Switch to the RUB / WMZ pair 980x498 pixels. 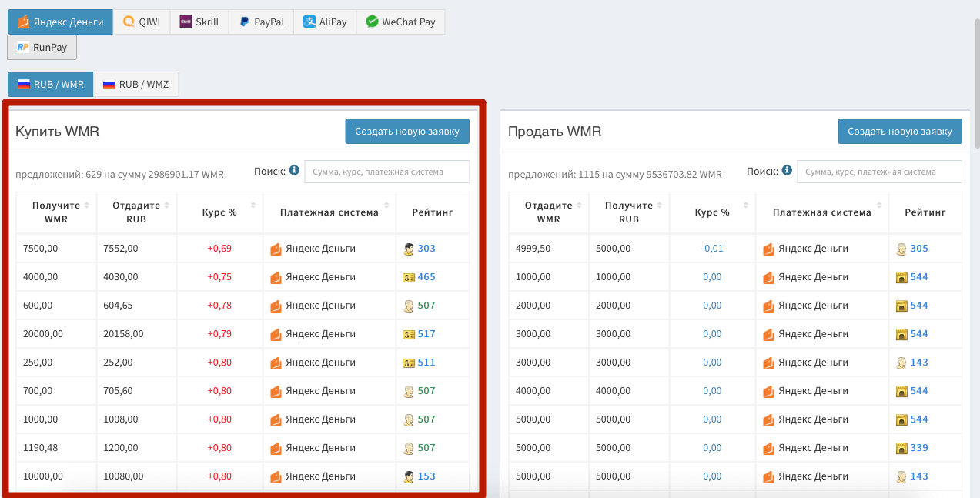135,84
